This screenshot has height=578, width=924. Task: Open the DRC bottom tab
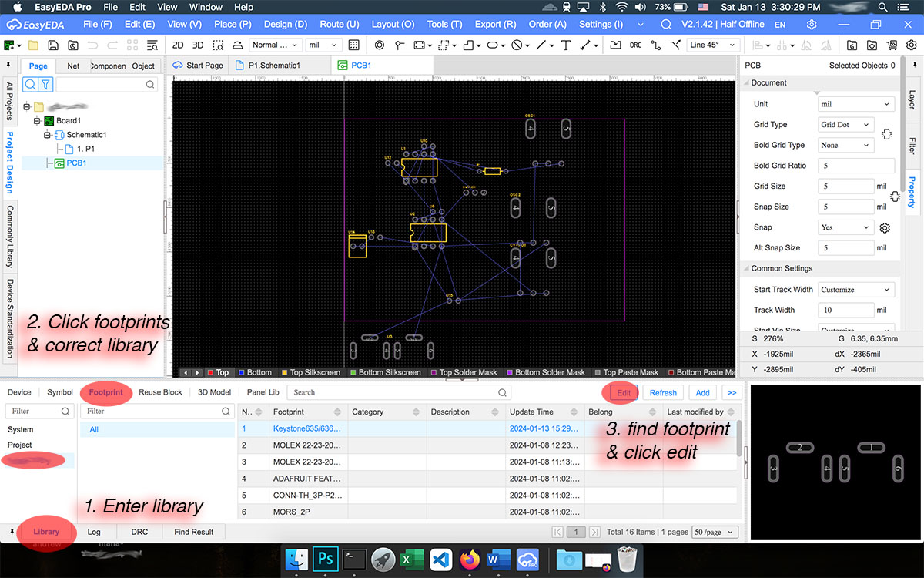click(x=139, y=532)
